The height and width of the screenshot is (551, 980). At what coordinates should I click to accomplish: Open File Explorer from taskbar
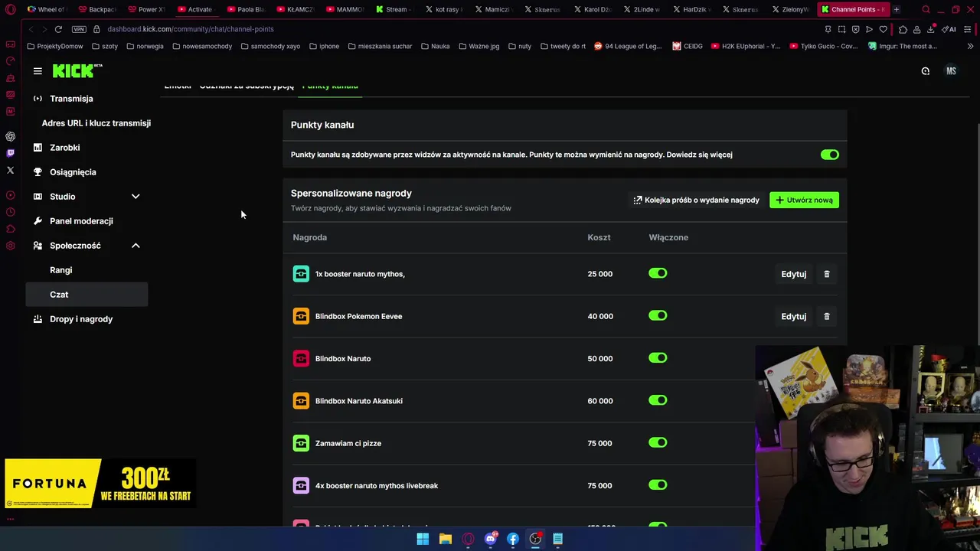click(x=446, y=539)
